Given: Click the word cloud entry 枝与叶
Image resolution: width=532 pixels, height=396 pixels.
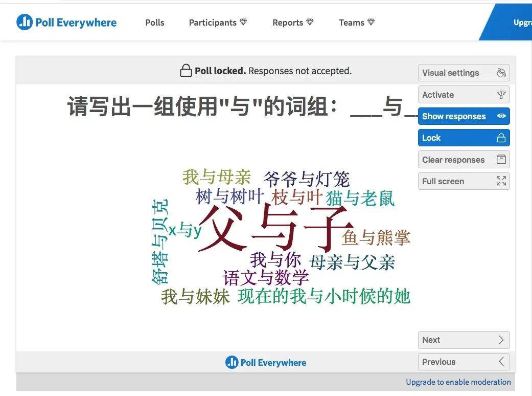Looking at the screenshot, I should pos(297,197).
